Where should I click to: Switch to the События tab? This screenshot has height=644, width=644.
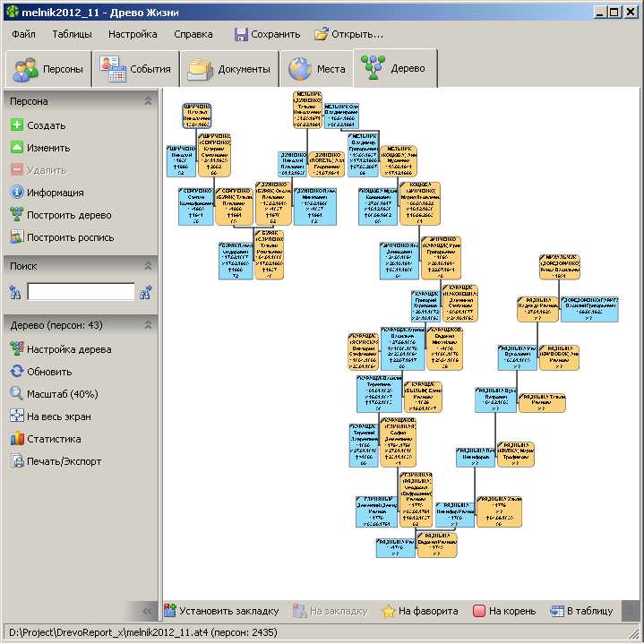pos(136,69)
